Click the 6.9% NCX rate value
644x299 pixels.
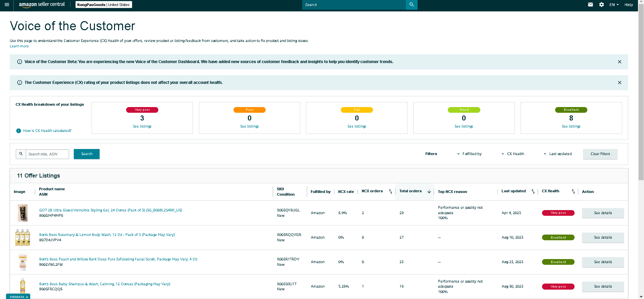pos(343,213)
